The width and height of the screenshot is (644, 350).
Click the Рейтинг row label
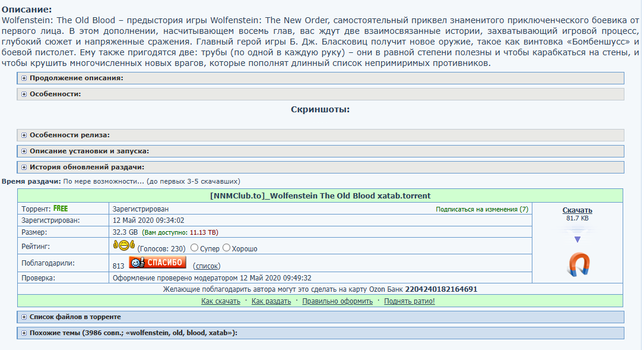pos(36,247)
